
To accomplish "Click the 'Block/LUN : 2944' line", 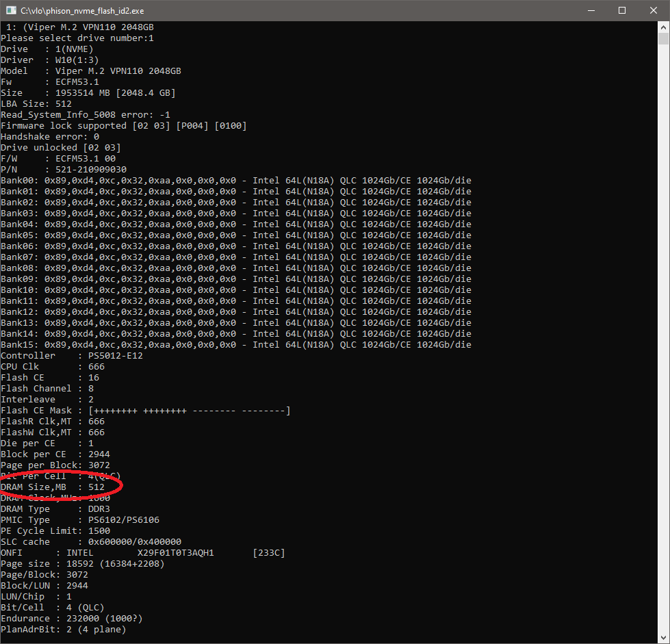I will click(x=44, y=585).
